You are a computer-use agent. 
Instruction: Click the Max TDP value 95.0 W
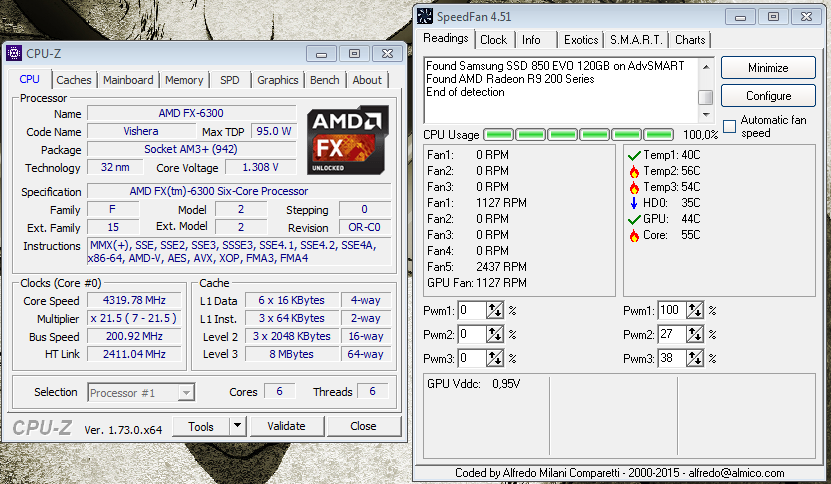pyautogui.click(x=274, y=131)
